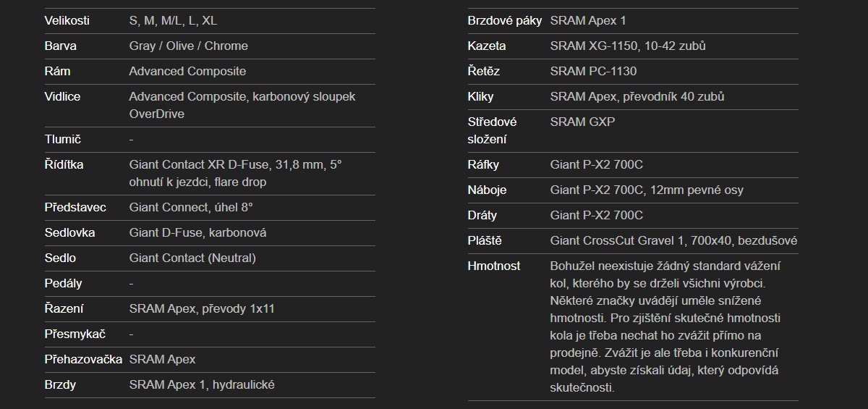Click the SRAM PC-1130 chain value
The width and height of the screenshot is (868, 409).
(593, 71)
